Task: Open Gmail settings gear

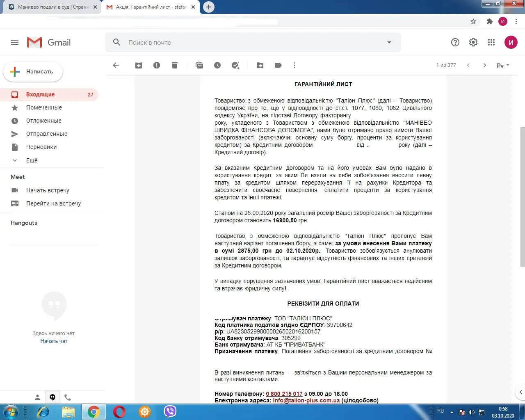Action: point(473,42)
